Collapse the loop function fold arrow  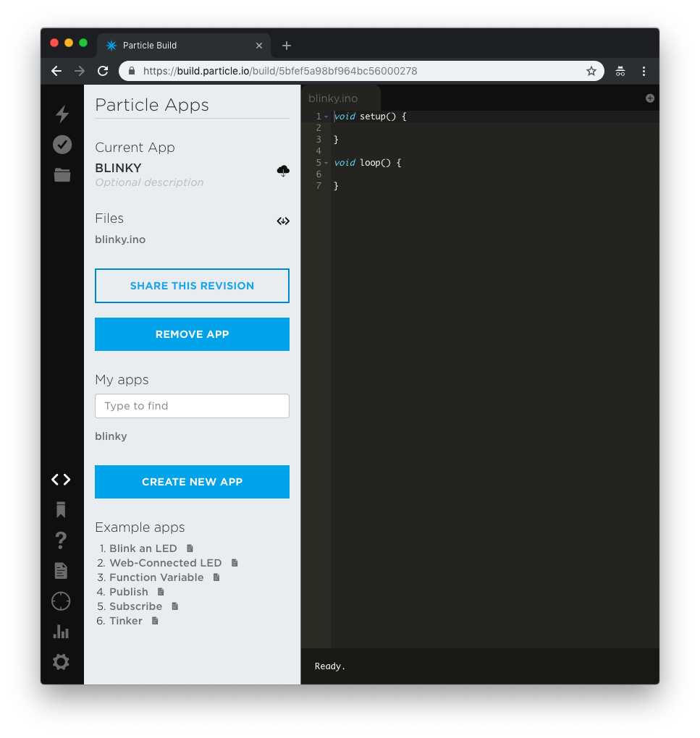326,163
